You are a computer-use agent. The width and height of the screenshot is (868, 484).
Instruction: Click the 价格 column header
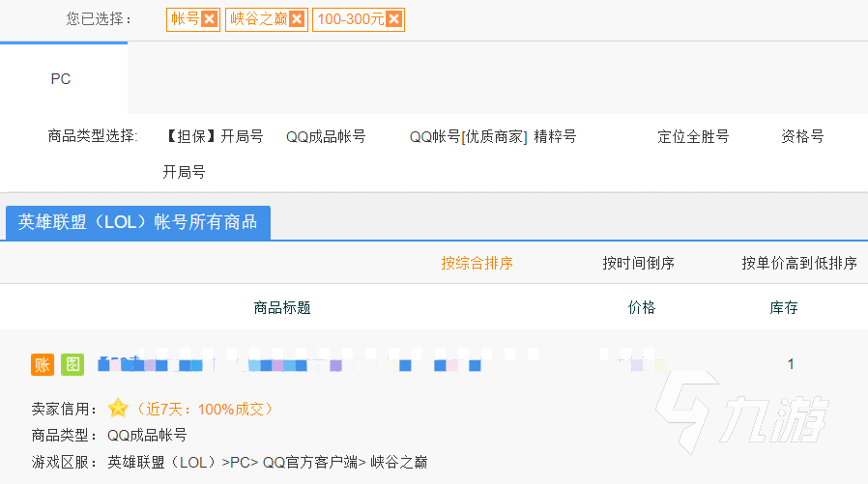pyautogui.click(x=642, y=307)
